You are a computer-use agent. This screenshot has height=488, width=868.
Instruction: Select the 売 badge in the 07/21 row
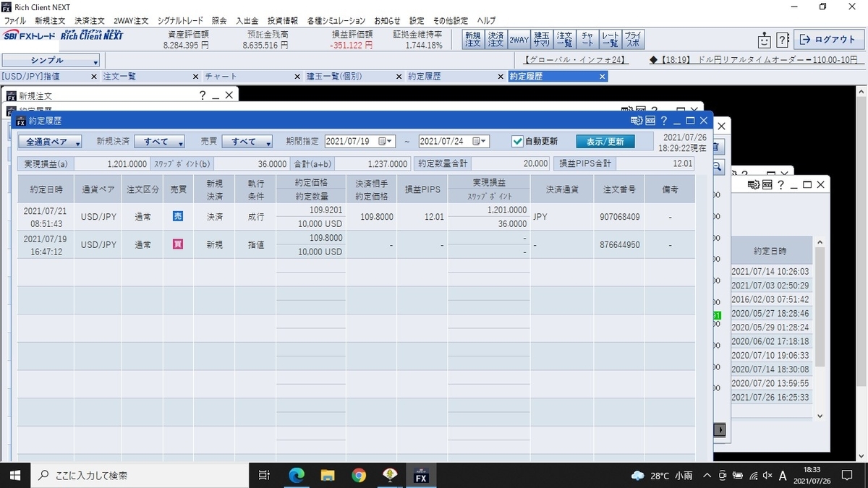pyautogui.click(x=178, y=216)
